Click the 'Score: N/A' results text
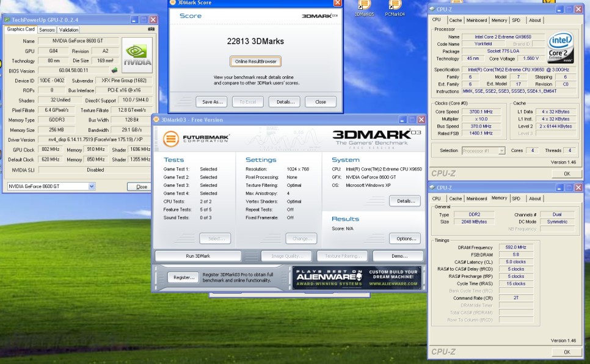 pyautogui.click(x=343, y=228)
